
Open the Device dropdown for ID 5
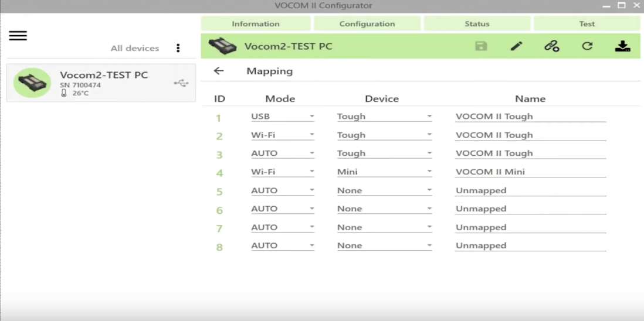pos(384,190)
